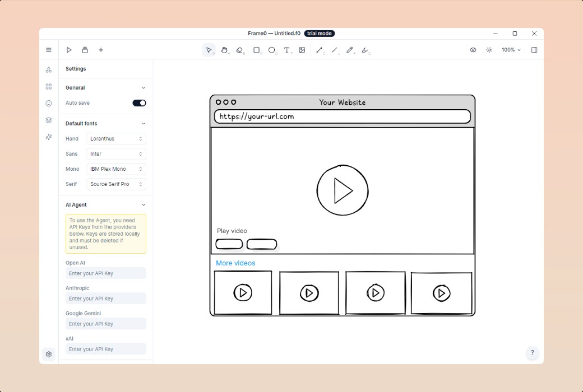The height and width of the screenshot is (392, 583).
Task: Open the 100% zoom dropdown
Action: click(511, 50)
